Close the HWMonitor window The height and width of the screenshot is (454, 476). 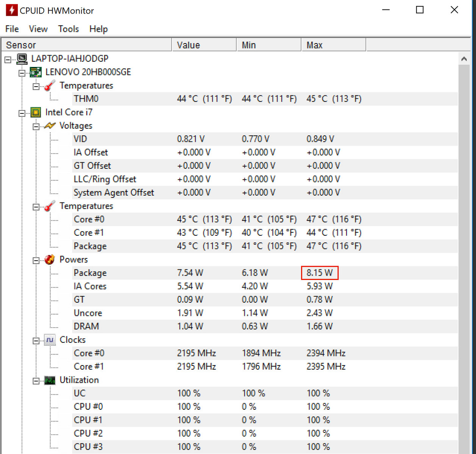coord(454,10)
